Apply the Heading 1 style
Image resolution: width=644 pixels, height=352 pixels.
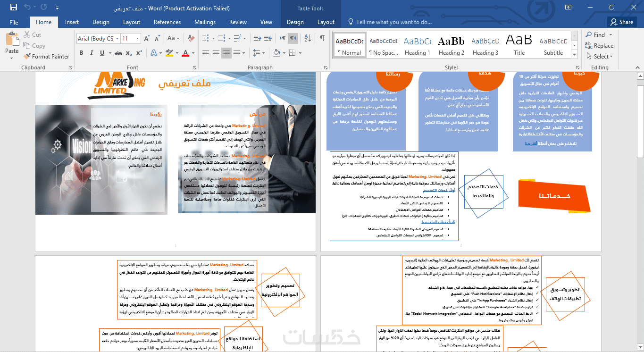(418, 46)
